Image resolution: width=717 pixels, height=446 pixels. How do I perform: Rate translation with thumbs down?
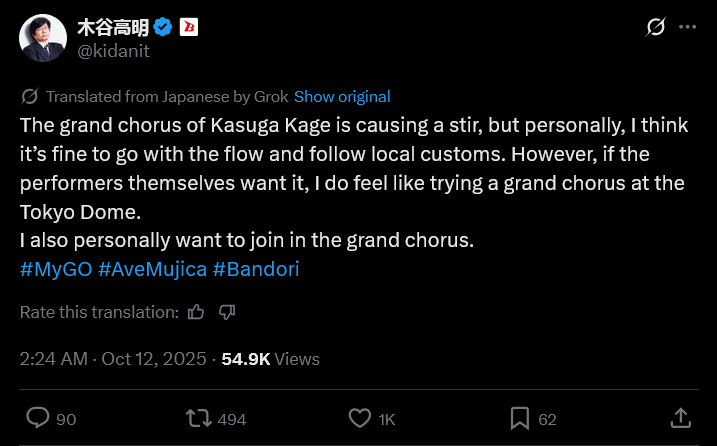[227, 312]
